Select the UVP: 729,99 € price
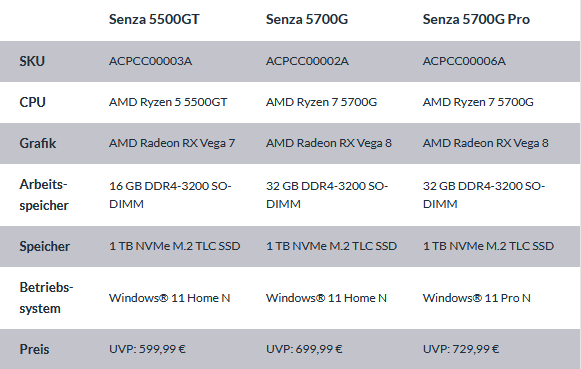The height and width of the screenshot is (369, 581). (x=461, y=349)
